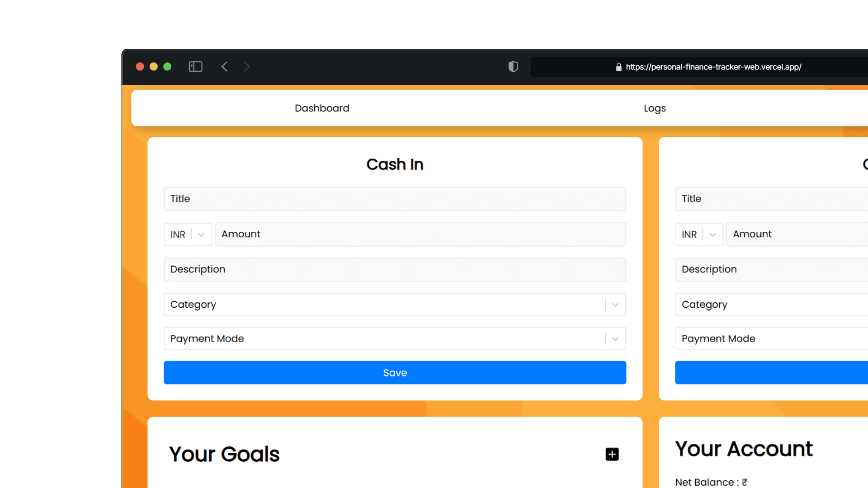Expand Cash In Payment Mode dropdown
Viewport: 868px width, 488px height.
615,339
